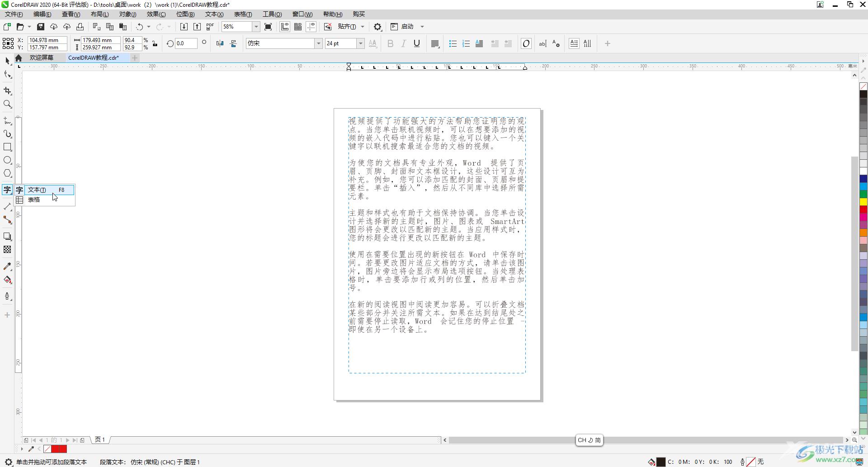868x467 pixels.
Task: Click the New document icon
Action: (x=7, y=27)
